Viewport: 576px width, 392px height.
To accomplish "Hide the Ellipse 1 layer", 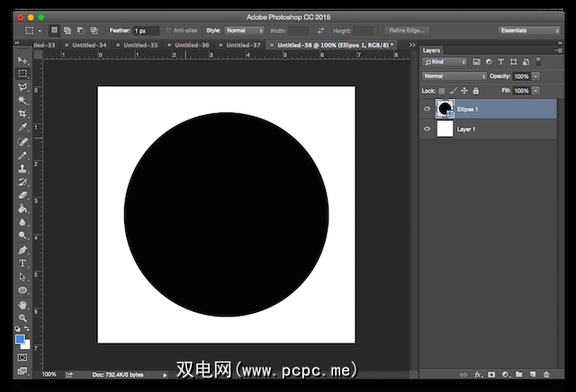I will [x=427, y=109].
